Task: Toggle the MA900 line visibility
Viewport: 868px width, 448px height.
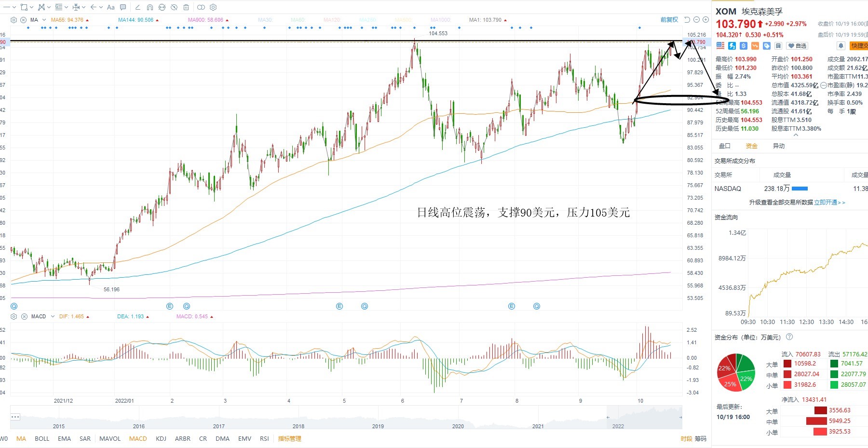Action: pos(206,20)
